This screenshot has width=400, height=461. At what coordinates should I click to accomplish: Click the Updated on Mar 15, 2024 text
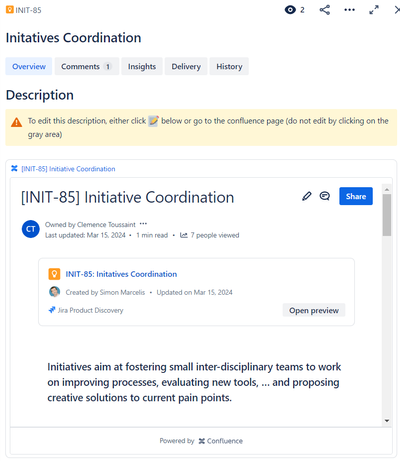click(x=195, y=292)
